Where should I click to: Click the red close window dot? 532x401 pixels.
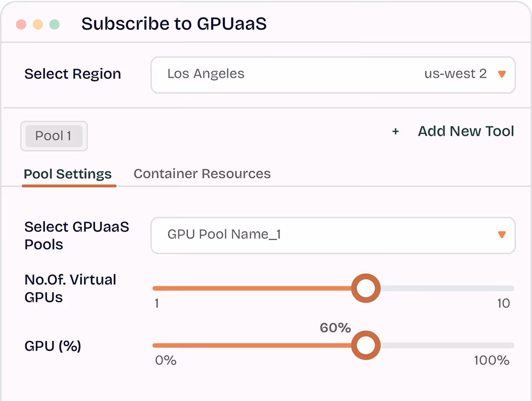[21, 24]
